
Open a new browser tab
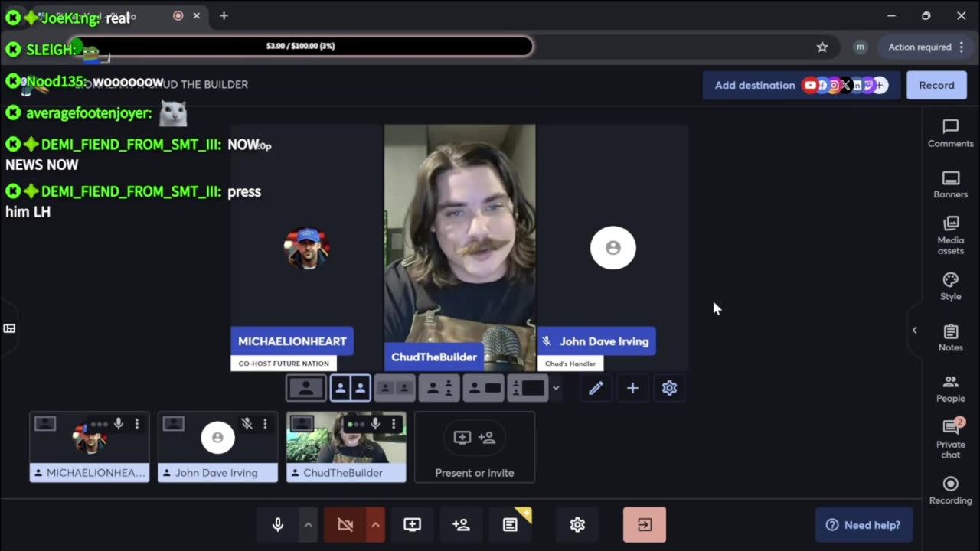(224, 15)
